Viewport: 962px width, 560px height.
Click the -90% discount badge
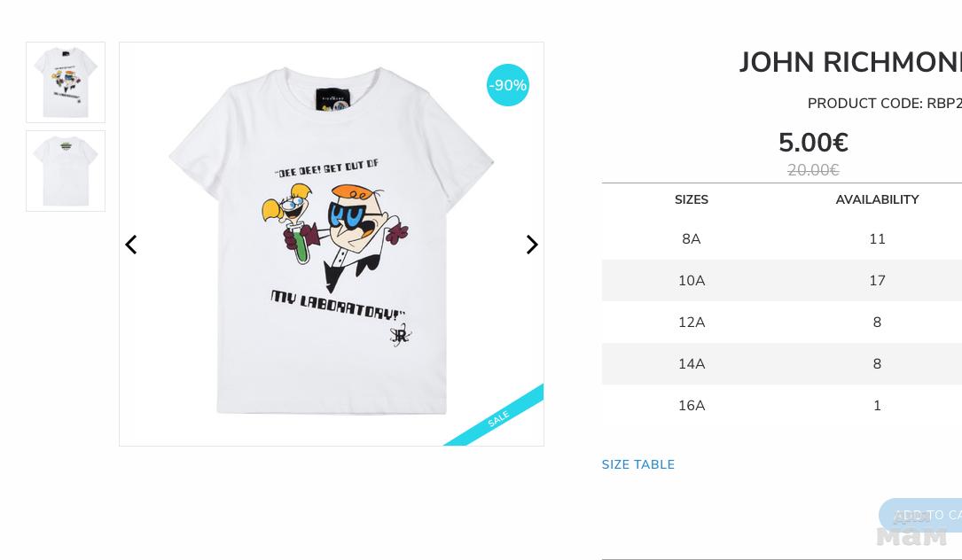[508, 85]
